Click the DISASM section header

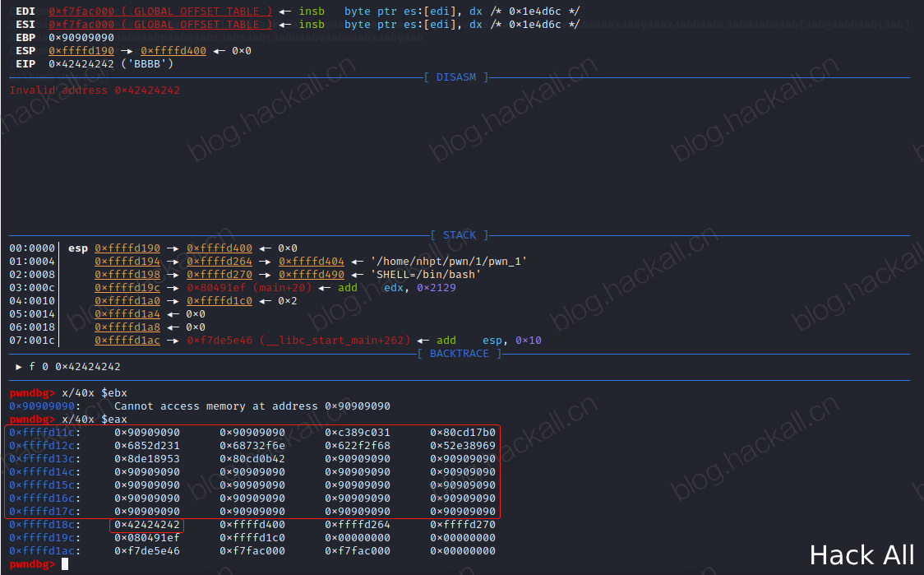[x=455, y=77]
